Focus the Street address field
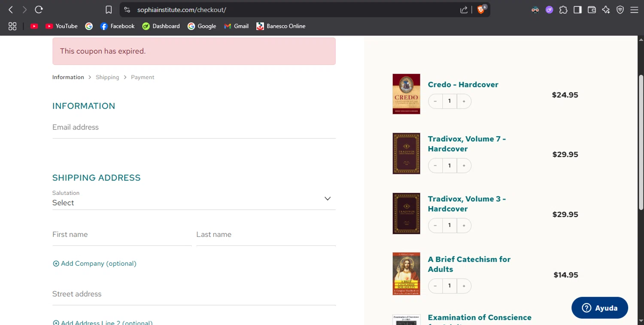Viewport: 644px width, 325px height. coord(194,294)
